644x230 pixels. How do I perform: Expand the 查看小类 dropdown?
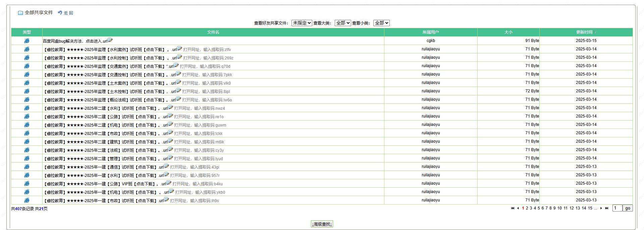point(381,23)
